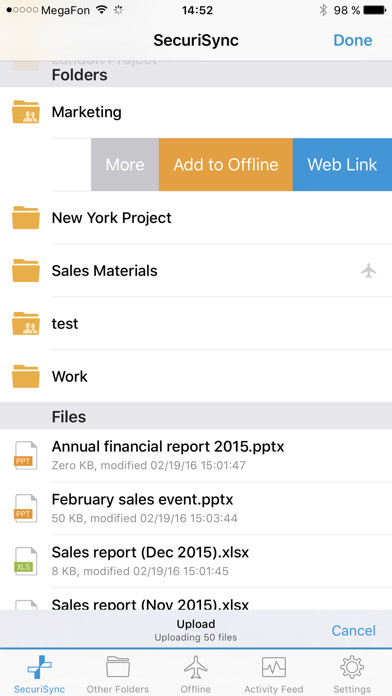Tap the PPT icon for February sales event
Screen dimensions: 392x696
click(x=26, y=508)
